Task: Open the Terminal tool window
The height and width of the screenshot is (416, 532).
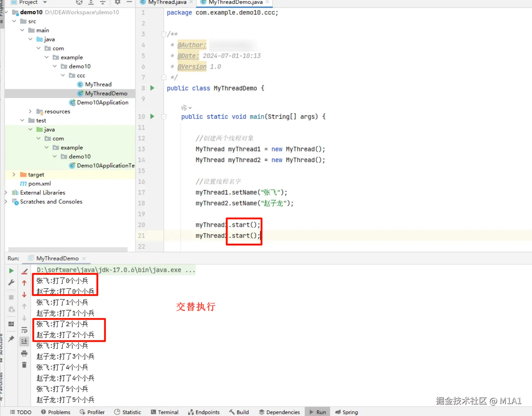Action: (x=164, y=412)
